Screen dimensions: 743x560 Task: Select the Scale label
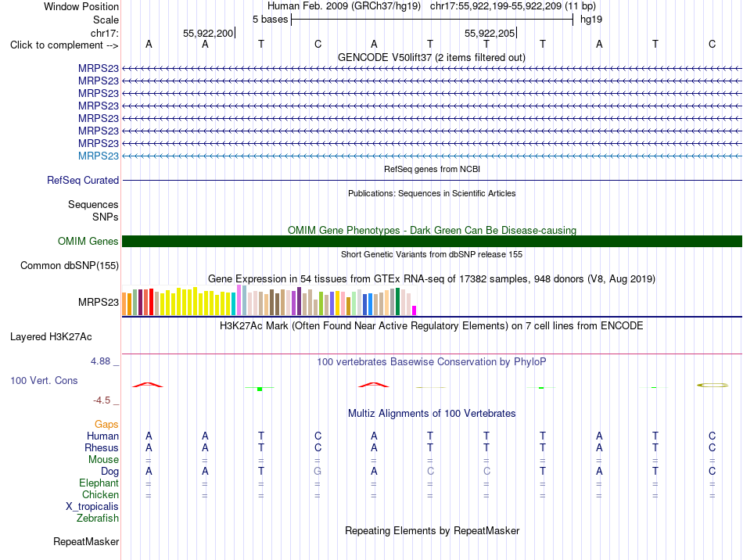[106, 20]
